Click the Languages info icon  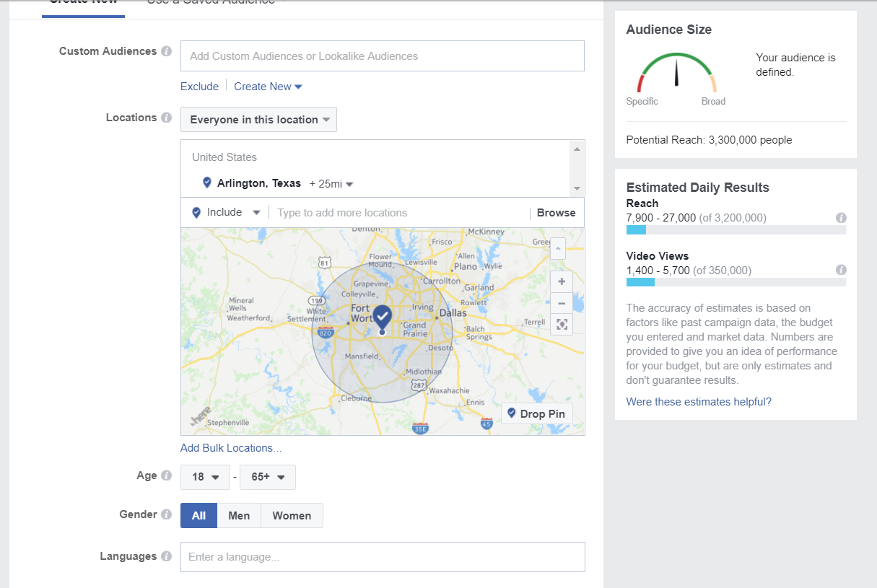pos(167,556)
